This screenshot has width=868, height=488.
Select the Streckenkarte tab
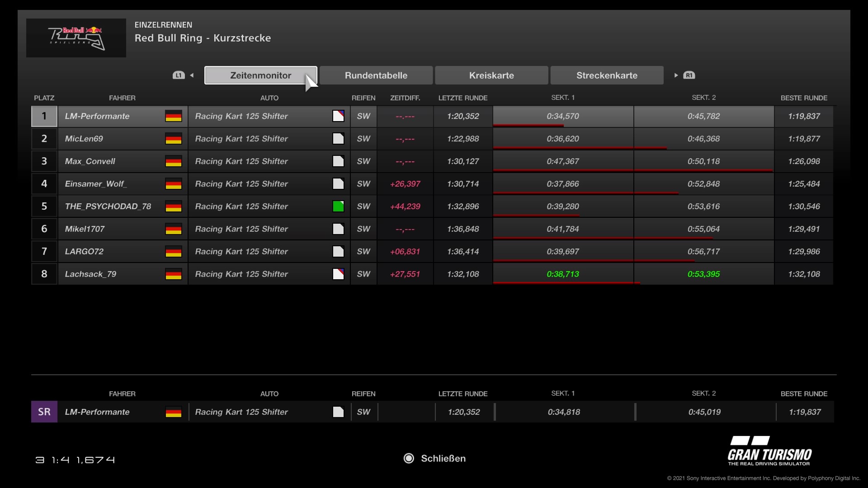607,75
